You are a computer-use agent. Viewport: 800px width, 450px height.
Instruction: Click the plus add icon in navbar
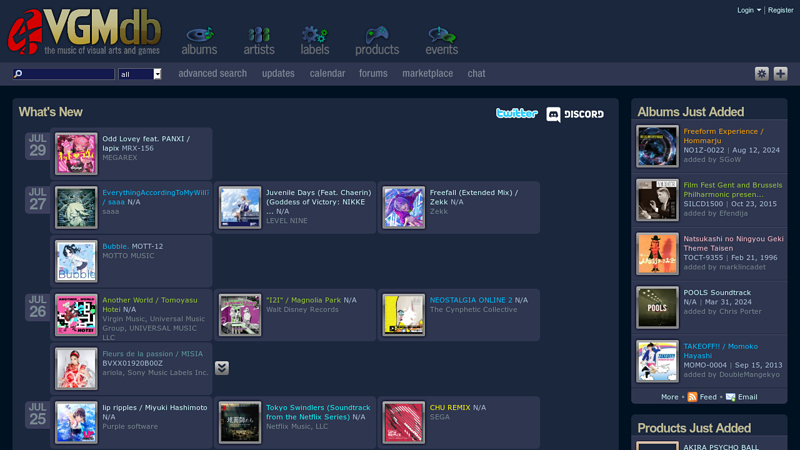pos(780,73)
